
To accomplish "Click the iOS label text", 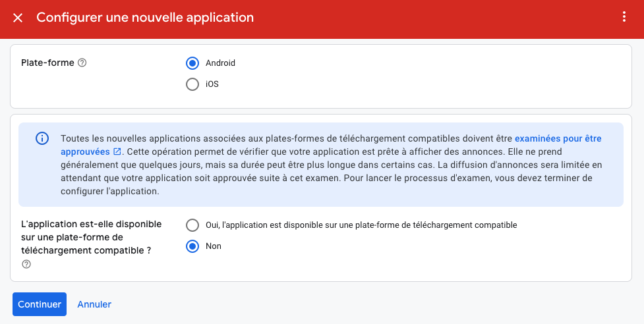I will click(212, 84).
